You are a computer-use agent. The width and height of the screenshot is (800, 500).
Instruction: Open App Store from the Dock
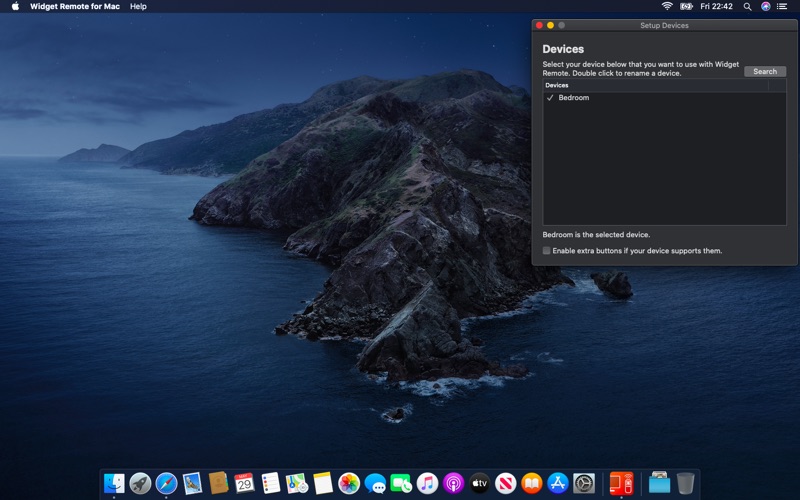[x=558, y=484]
